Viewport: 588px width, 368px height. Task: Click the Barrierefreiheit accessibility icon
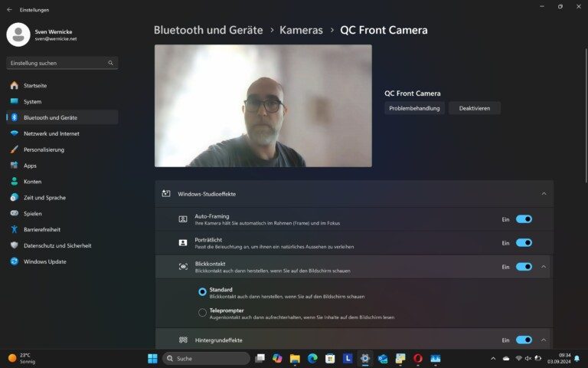pyautogui.click(x=15, y=229)
